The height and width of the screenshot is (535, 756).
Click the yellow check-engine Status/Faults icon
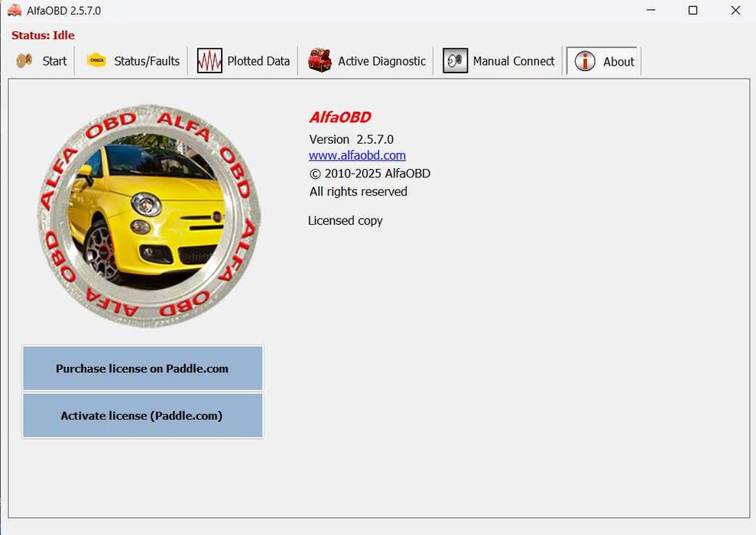click(x=96, y=60)
